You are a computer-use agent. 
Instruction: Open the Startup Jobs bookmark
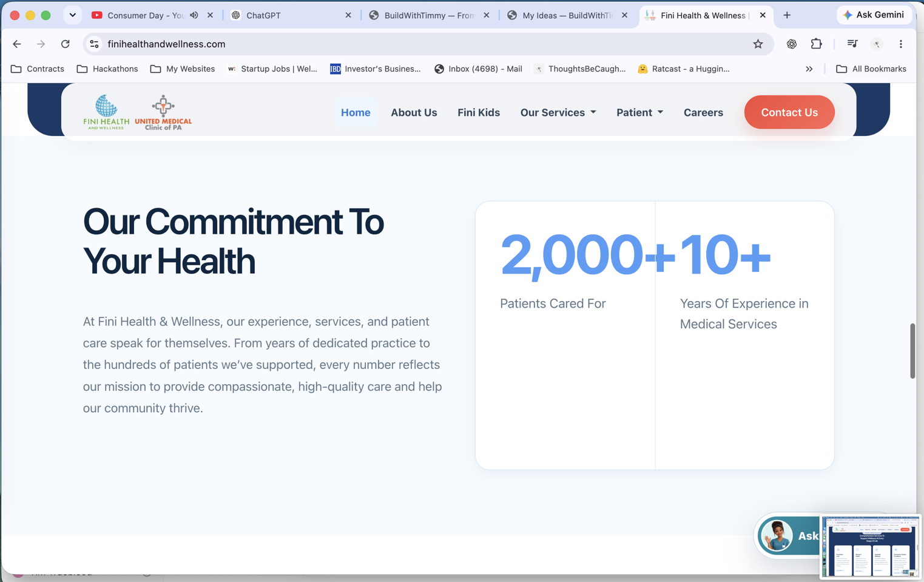point(272,69)
